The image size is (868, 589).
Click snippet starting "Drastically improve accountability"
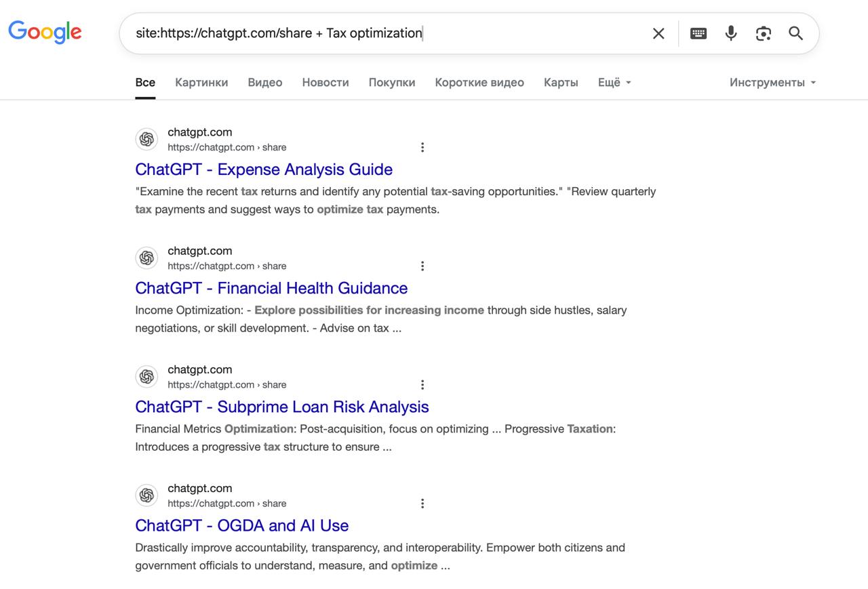coord(380,556)
